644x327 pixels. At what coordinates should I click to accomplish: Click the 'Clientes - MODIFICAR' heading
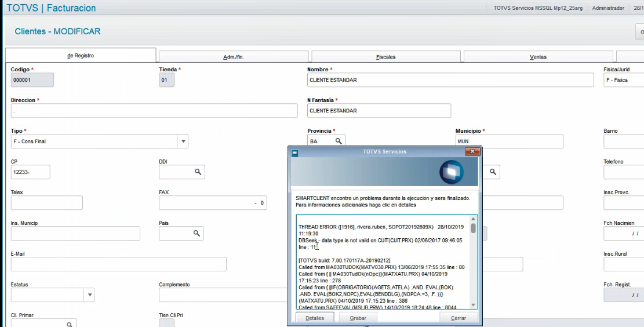click(57, 31)
